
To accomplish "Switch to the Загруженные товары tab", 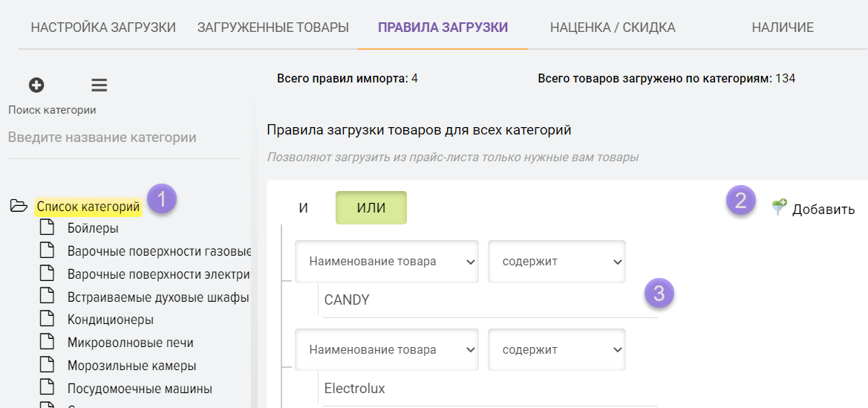I will (273, 27).
